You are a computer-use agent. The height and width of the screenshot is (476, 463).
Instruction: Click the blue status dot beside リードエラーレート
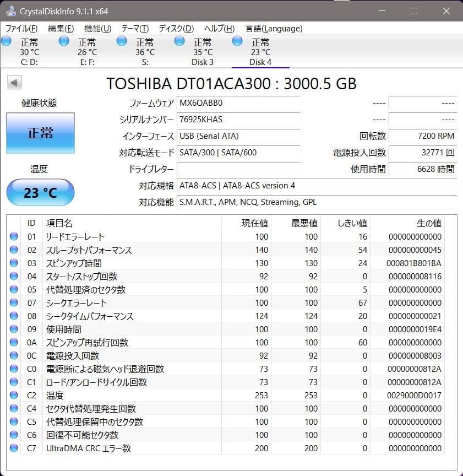14,236
